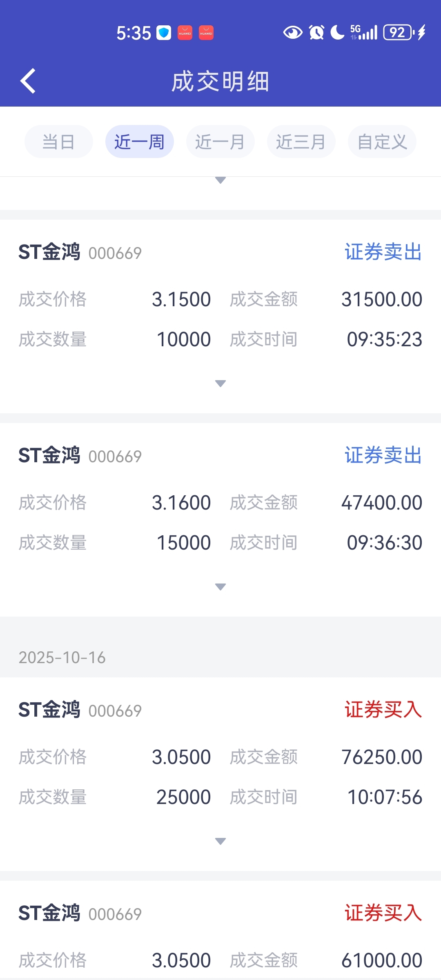Viewport: 441px width, 980px height.
Task: Tap the moon do-not-disturb icon
Action: pyautogui.click(x=337, y=32)
